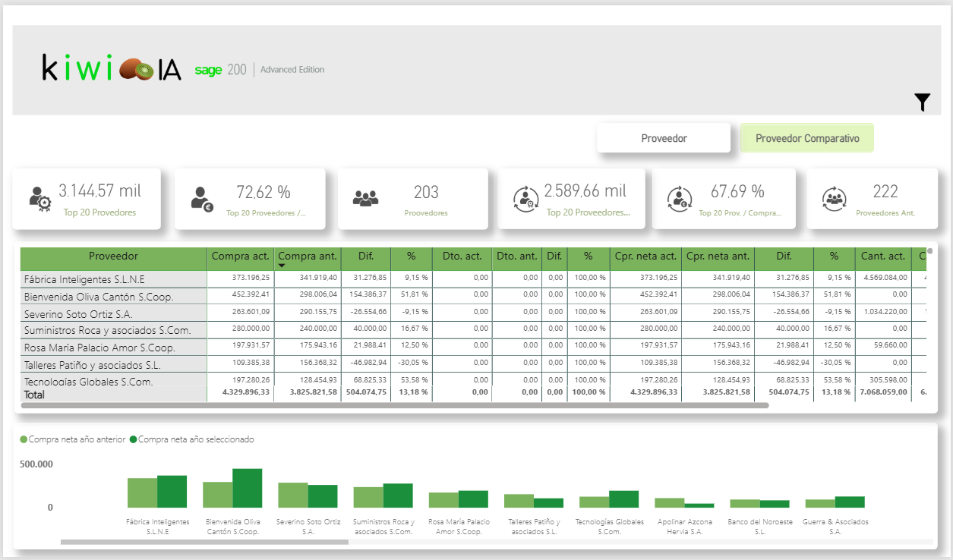Click the table's horizontal scrollbar
This screenshot has width=953, height=560.
pos(395,406)
